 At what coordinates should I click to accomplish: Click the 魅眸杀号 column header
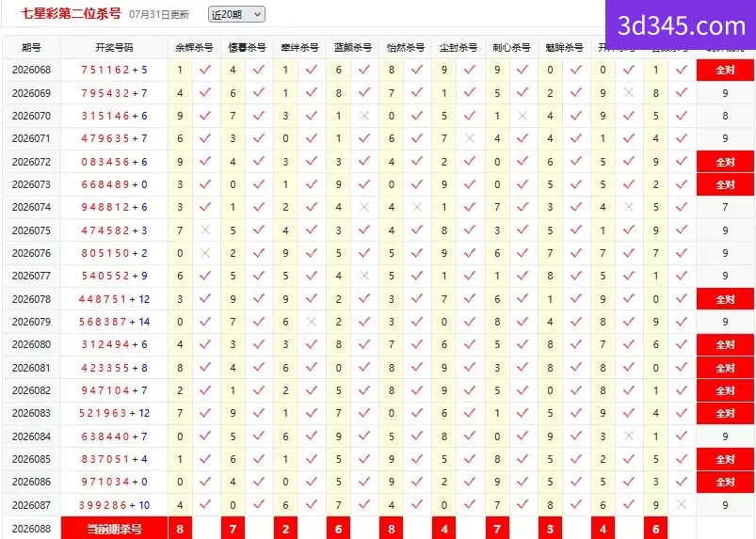point(564,47)
